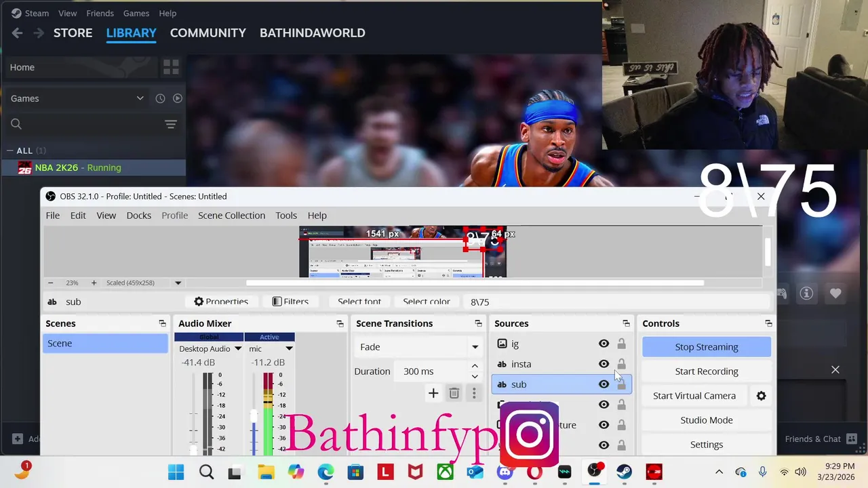Viewport: 868px width, 488px height.
Task: Toggle eye icon of fourth source row
Action: (604, 405)
